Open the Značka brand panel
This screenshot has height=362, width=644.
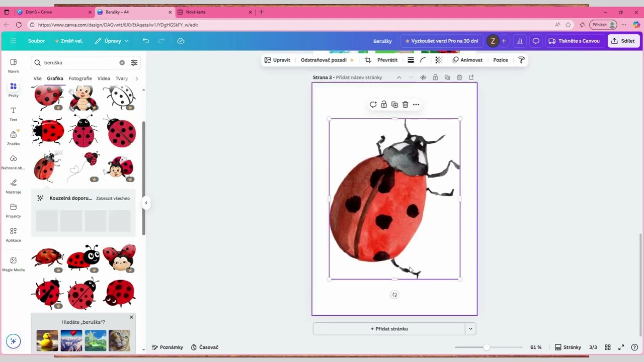point(14,138)
